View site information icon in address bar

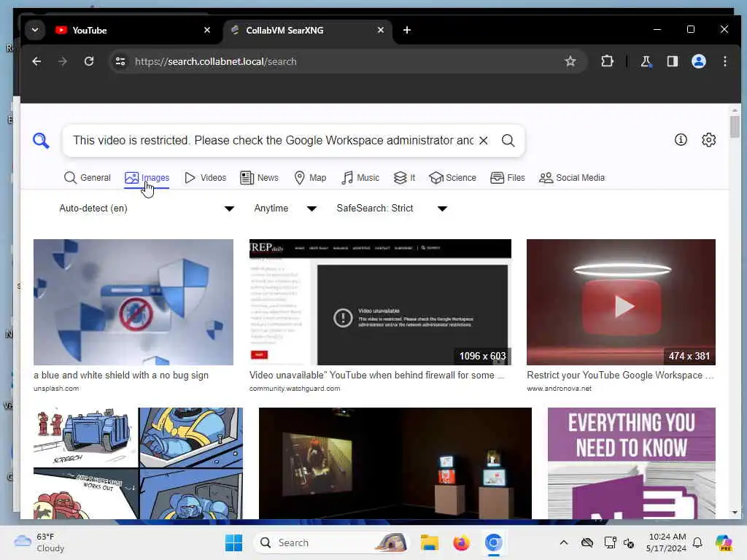pos(120,61)
